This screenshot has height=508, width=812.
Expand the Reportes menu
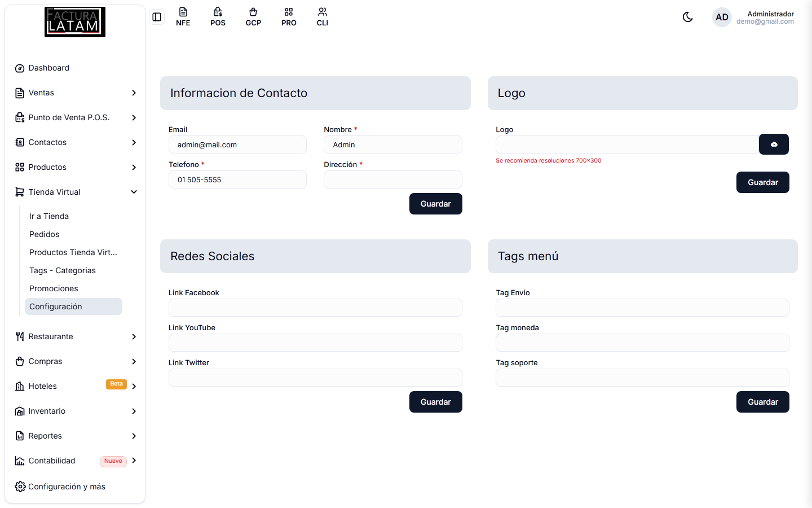(75, 436)
